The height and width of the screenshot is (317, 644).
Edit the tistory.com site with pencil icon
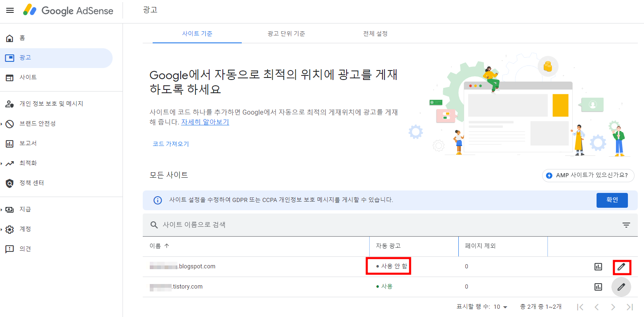621,287
